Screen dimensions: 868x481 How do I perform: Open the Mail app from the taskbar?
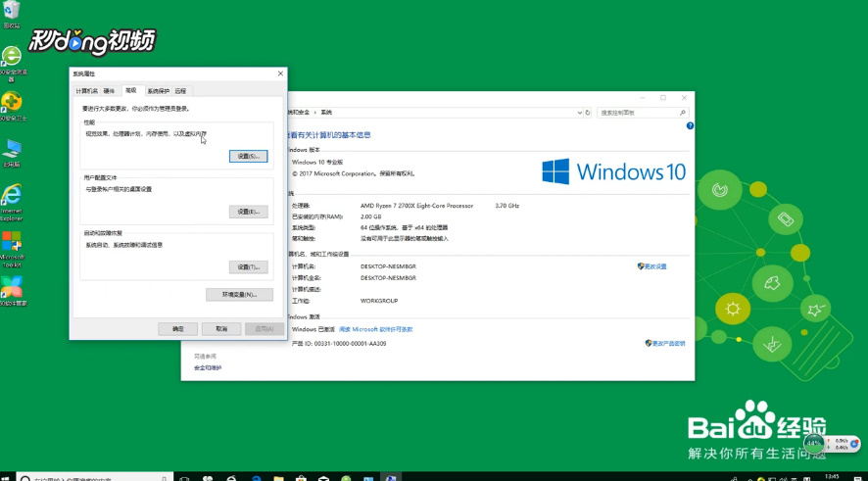(324, 478)
